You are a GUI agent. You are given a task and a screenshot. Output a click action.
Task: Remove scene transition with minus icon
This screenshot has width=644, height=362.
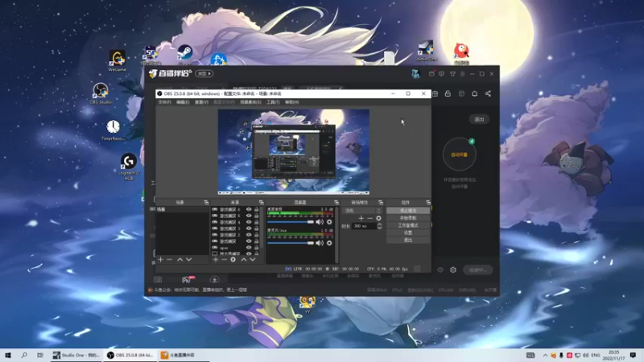(369, 218)
